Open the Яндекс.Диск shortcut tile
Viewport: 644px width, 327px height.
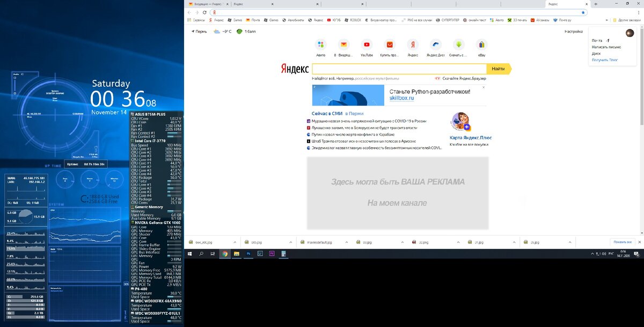click(x=436, y=48)
